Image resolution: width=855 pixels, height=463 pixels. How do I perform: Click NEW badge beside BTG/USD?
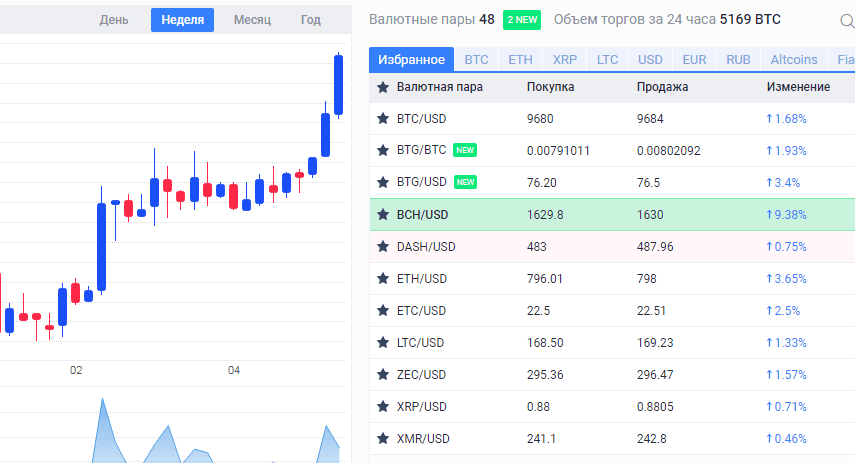pos(466,182)
